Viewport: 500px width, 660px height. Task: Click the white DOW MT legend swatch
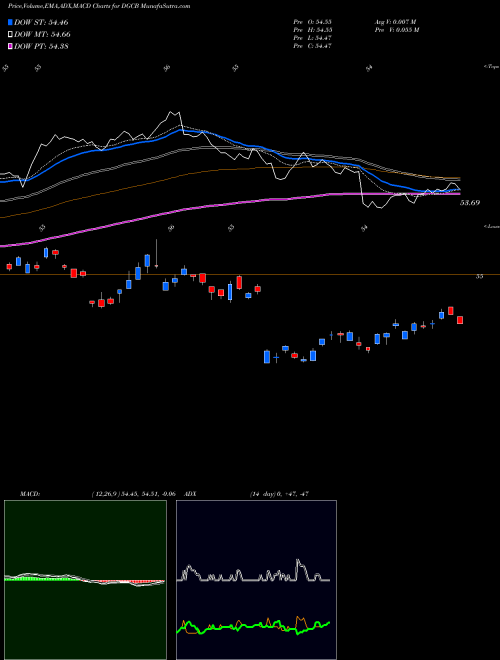coord(11,35)
